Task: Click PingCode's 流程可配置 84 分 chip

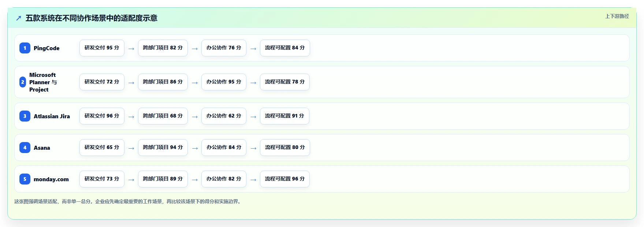Action: pos(285,48)
